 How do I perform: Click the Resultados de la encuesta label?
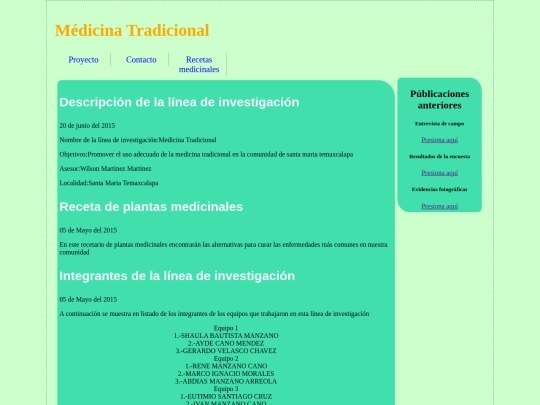[x=439, y=156]
